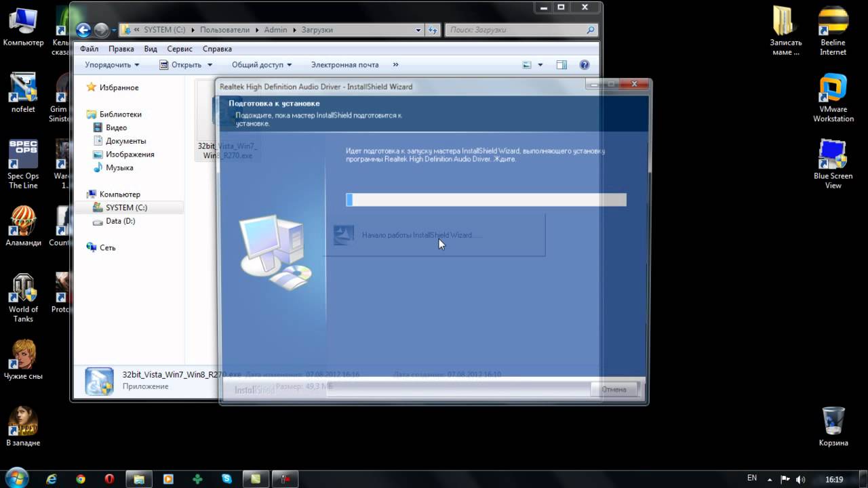Open the view options dropdown arrow
This screenshot has height=488, width=868.
coord(540,65)
